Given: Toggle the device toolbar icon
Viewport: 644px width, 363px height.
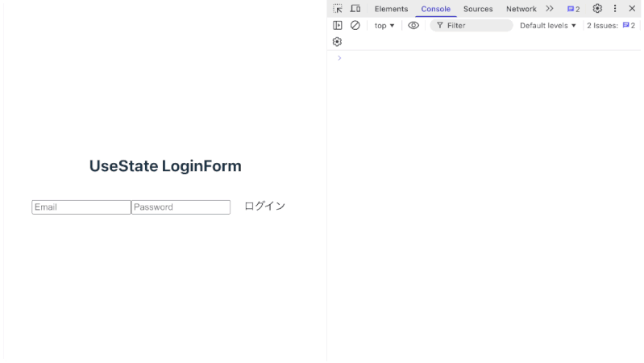Looking at the screenshot, I should [355, 8].
